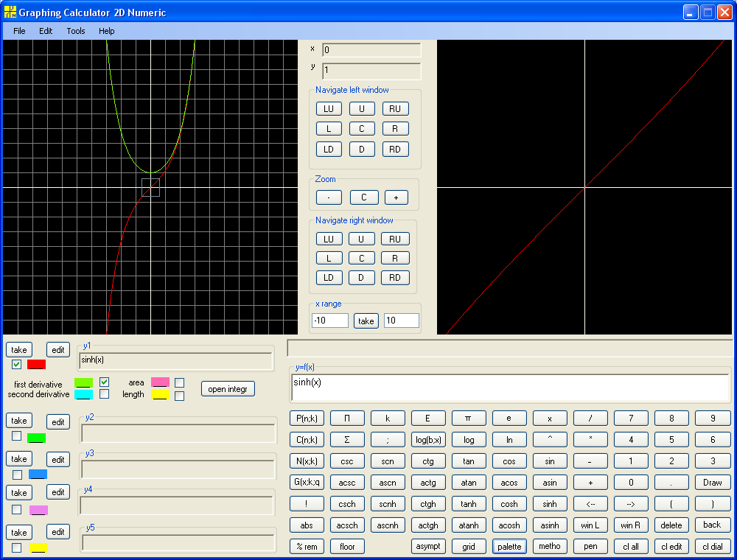
Task: Enable the y2 function checkbox
Action: pos(16,436)
